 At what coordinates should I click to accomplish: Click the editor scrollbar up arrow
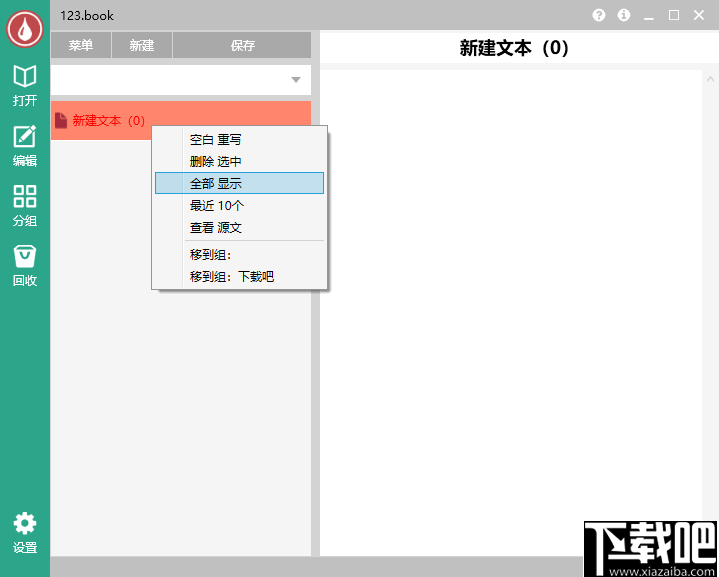tap(710, 79)
